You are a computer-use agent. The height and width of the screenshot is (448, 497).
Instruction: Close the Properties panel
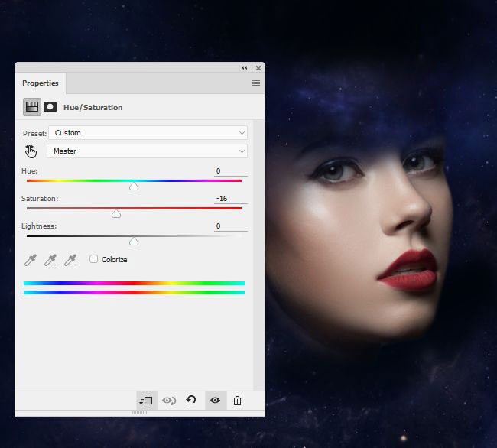pos(258,68)
